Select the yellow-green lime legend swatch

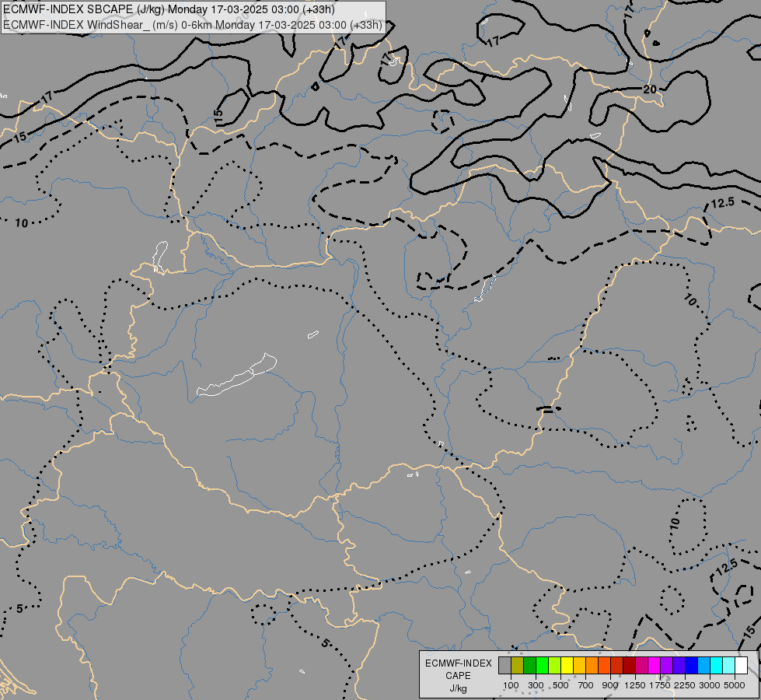click(555, 666)
